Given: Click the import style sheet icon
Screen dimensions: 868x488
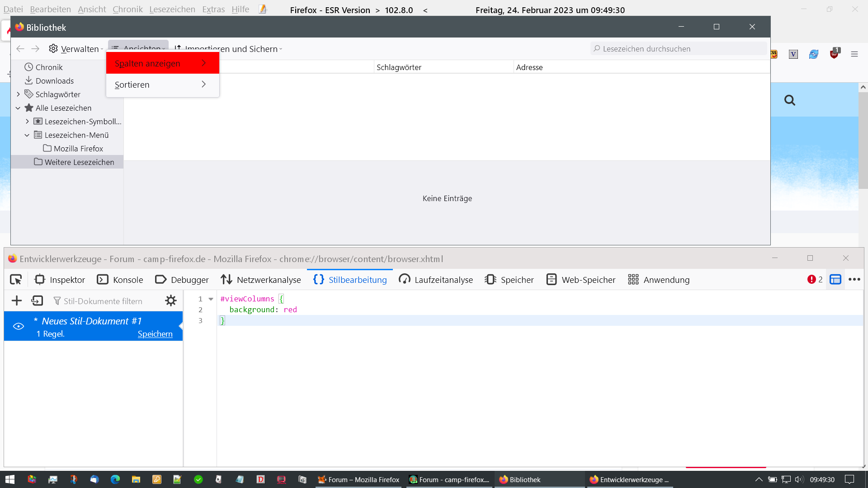Looking at the screenshot, I should 37,301.
